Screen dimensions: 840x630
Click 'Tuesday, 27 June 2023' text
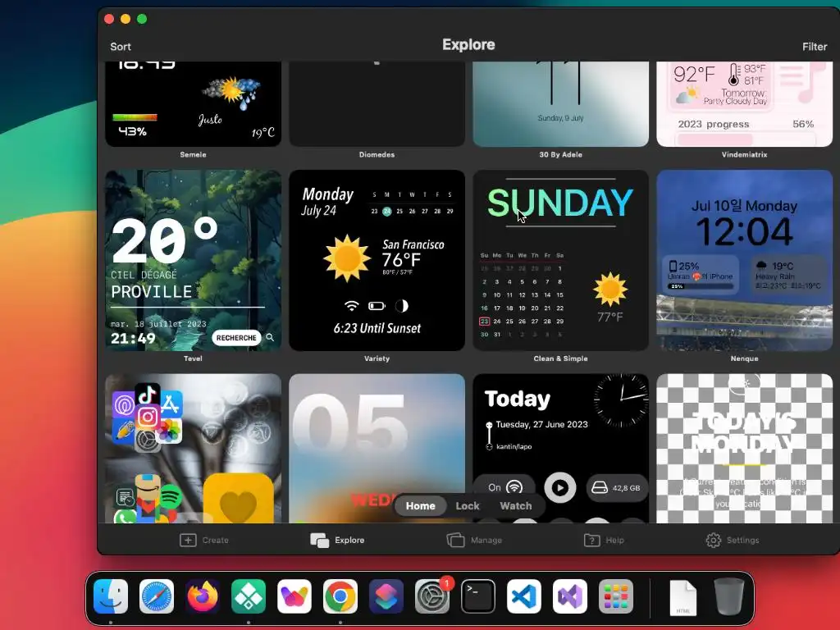[x=541, y=424]
